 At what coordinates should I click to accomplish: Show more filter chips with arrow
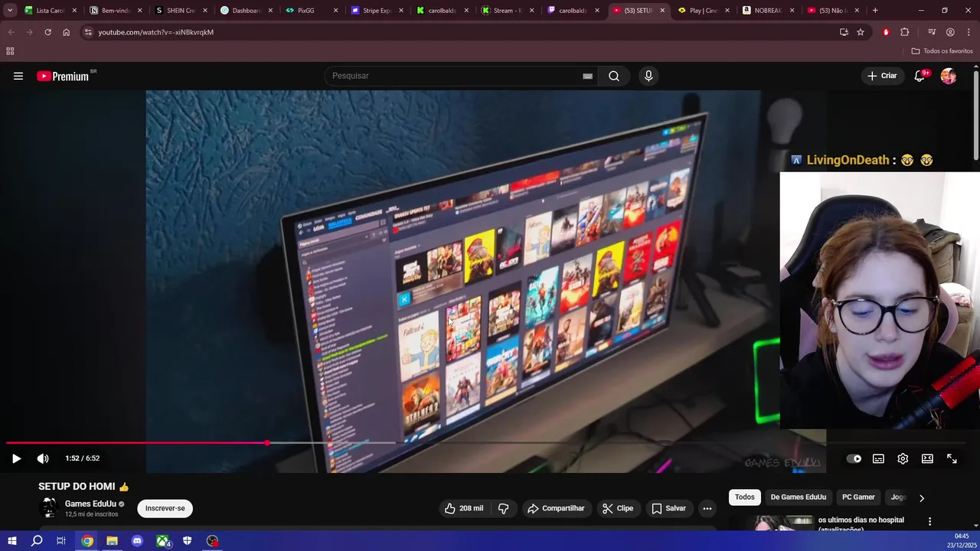[x=922, y=498]
